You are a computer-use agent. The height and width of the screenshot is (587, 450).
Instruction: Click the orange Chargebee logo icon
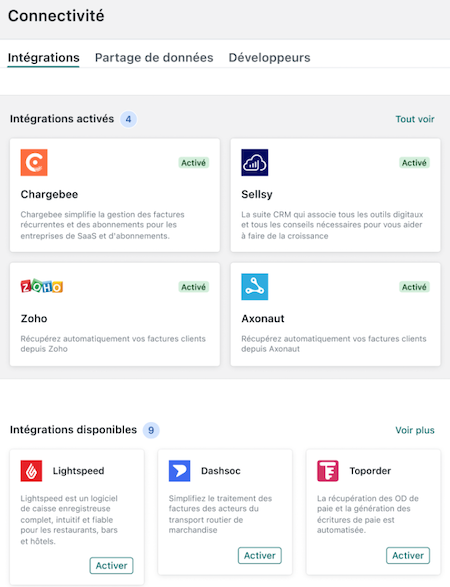pos(34,162)
